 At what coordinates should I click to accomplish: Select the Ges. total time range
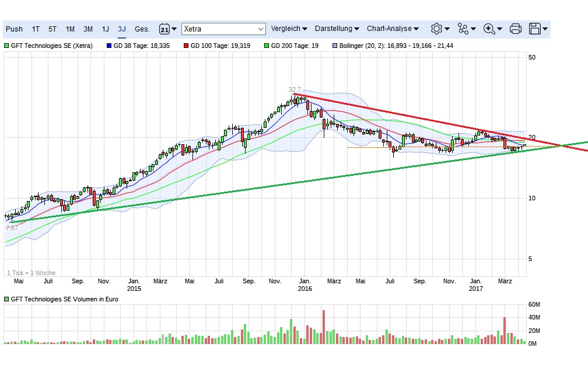(142, 29)
